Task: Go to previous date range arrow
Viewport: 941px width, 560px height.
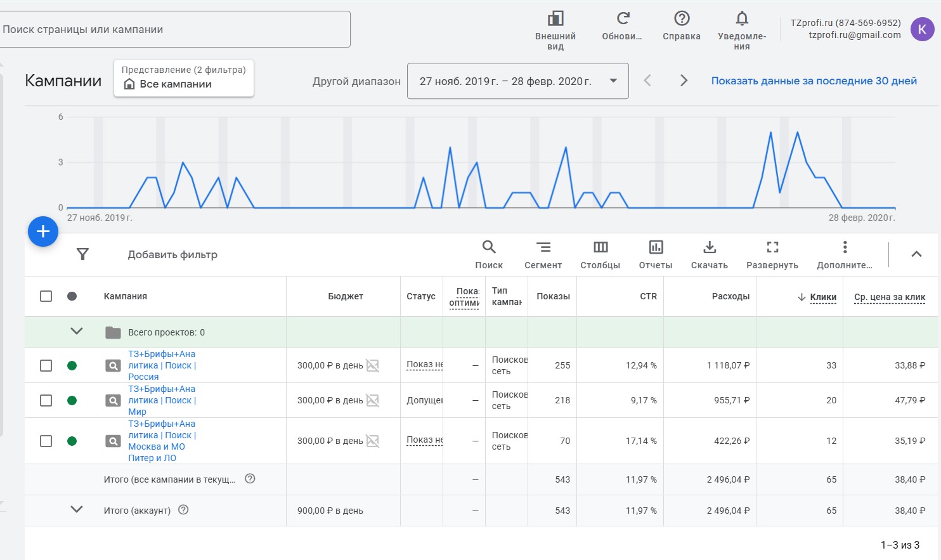Action: coord(647,81)
